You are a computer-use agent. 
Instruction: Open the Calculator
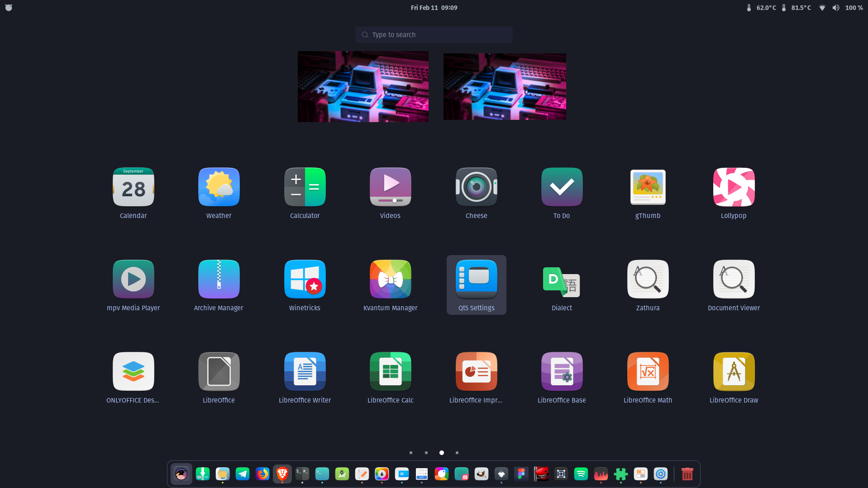305,187
